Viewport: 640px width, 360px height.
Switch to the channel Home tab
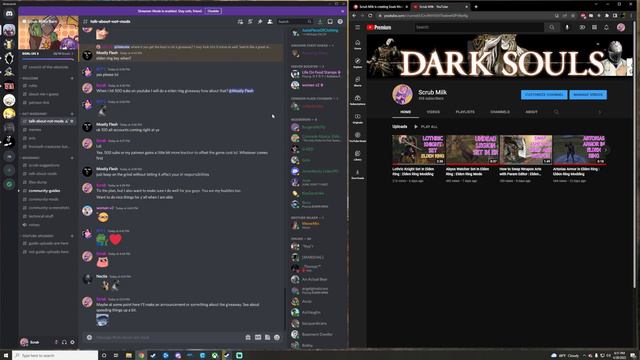(405, 112)
